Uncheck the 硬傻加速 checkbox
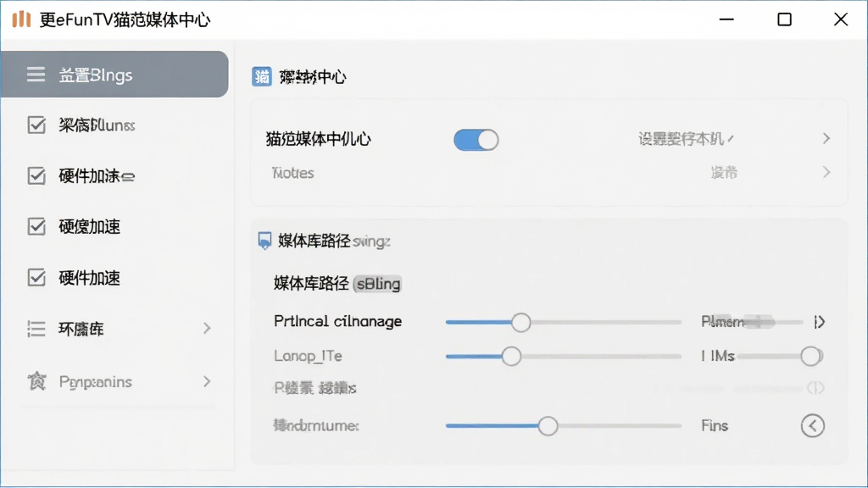868x488 pixels. 36,226
